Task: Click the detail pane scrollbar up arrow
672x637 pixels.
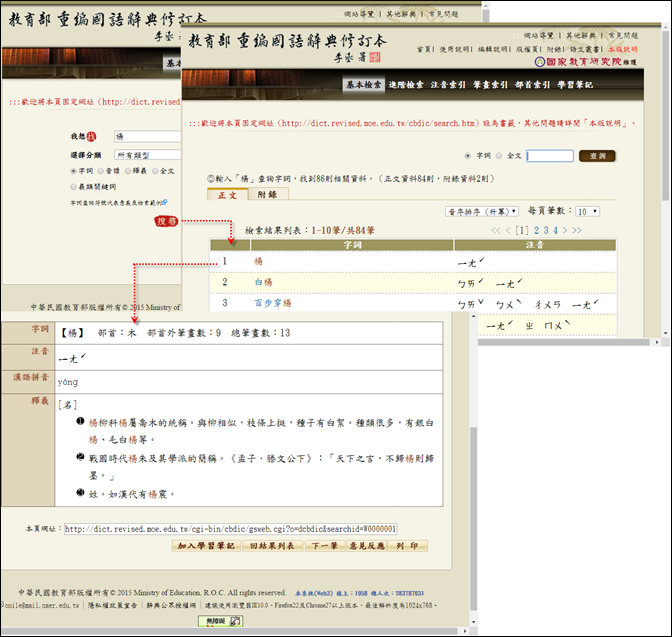Action: click(473, 316)
